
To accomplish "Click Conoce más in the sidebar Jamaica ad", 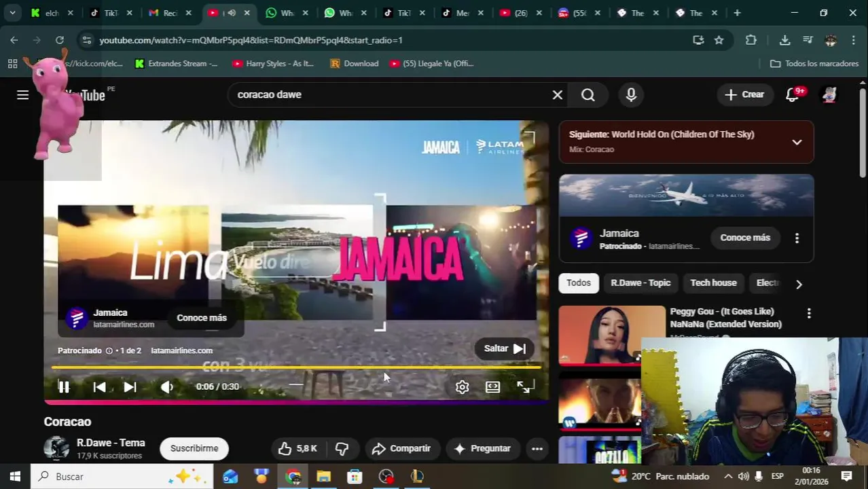I will click(745, 238).
